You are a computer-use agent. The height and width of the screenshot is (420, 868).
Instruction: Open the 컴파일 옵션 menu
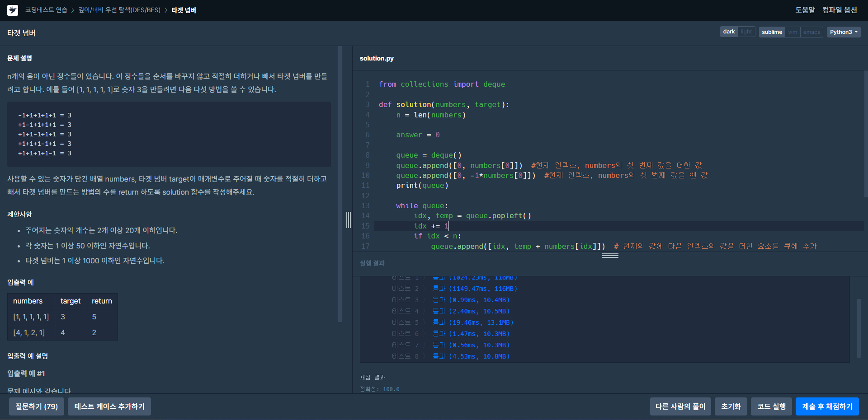840,10
